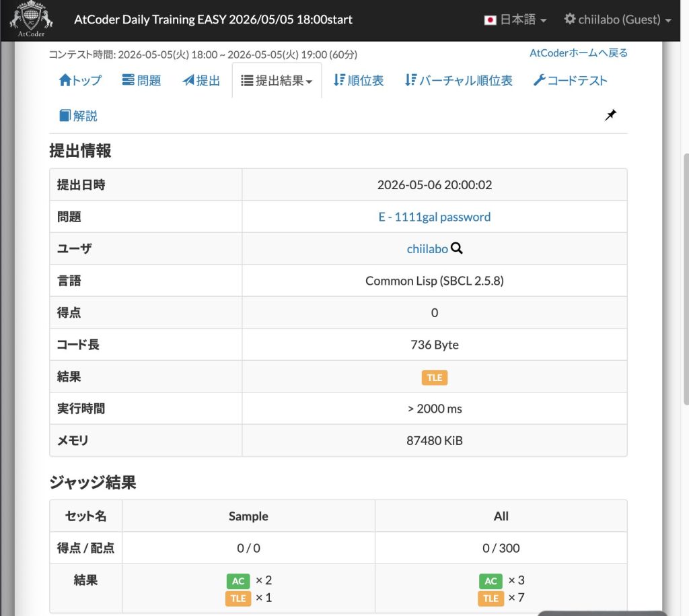Open the 提出 tab
689x616 pixels.
[201, 81]
